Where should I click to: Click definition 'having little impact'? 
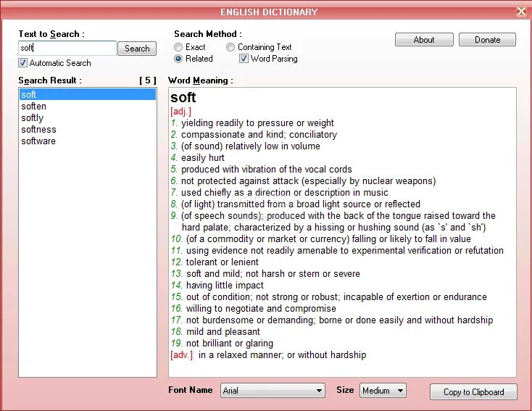point(225,285)
